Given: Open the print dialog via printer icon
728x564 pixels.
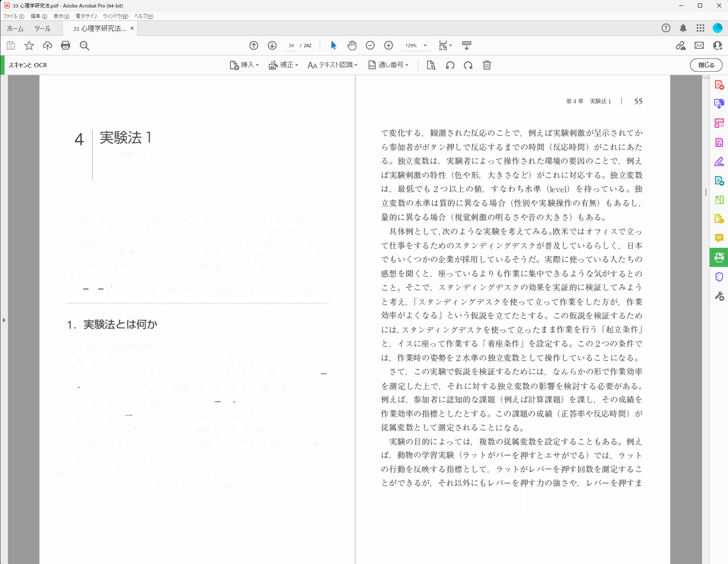Looking at the screenshot, I should pyautogui.click(x=66, y=45).
